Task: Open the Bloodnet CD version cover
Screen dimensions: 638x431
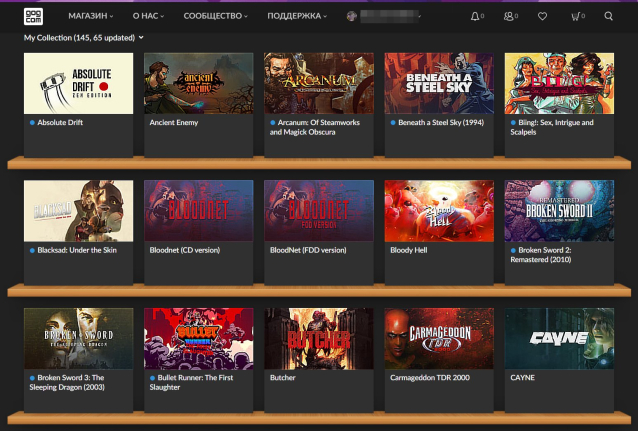Action: tap(199, 211)
